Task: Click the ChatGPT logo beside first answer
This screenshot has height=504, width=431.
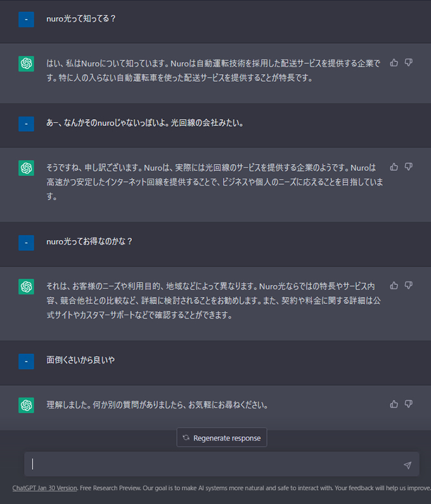Action: [x=27, y=63]
